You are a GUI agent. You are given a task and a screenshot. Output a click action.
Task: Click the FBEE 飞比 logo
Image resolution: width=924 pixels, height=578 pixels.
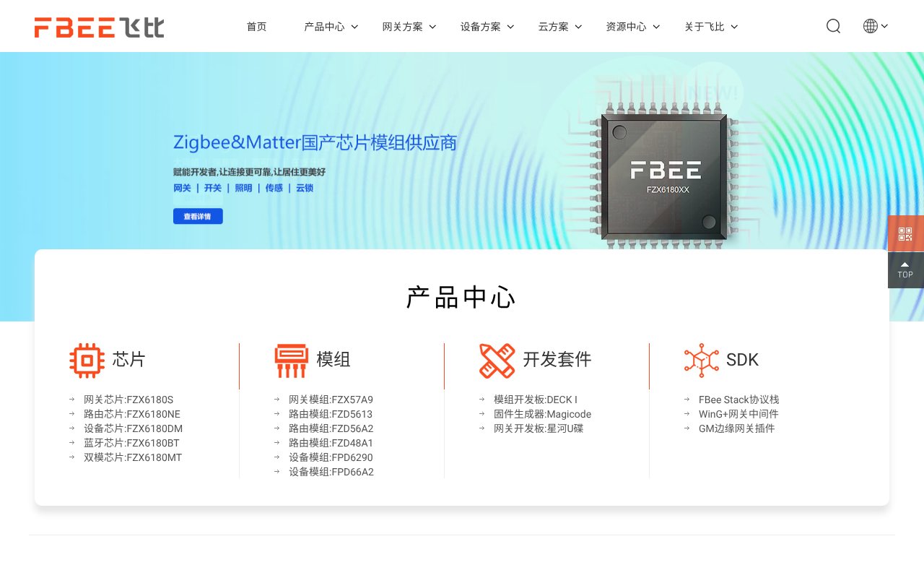click(x=99, y=27)
